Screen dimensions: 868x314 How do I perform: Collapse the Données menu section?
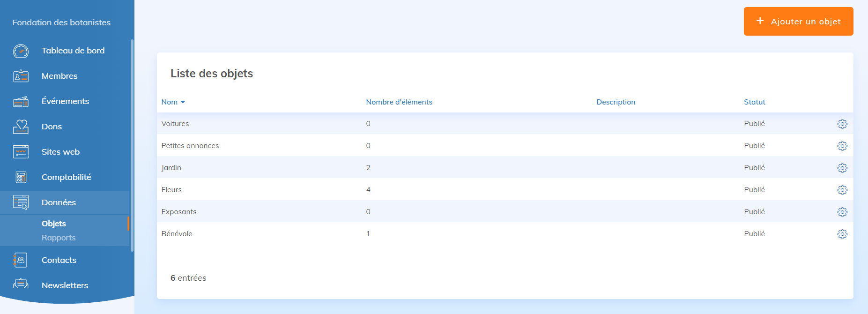click(x=59, y=202)
